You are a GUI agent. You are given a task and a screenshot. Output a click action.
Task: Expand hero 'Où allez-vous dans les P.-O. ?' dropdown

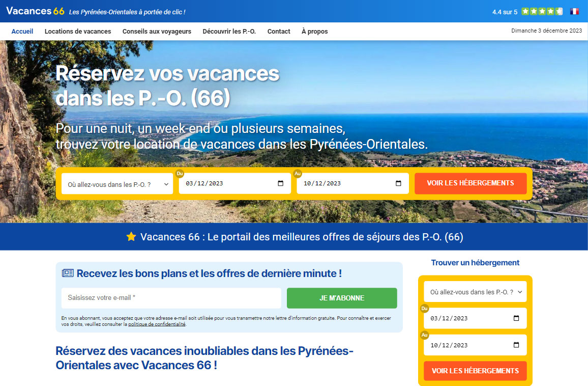[117, 184]
